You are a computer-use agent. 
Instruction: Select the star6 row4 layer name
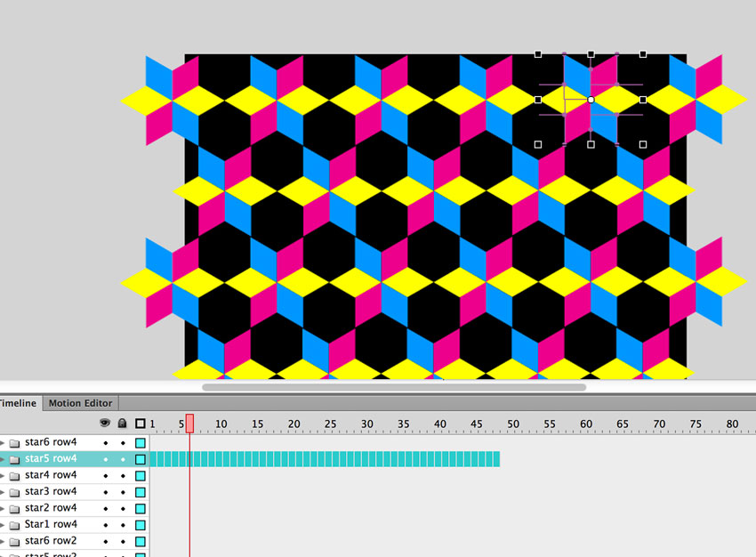tap(51, 441)
